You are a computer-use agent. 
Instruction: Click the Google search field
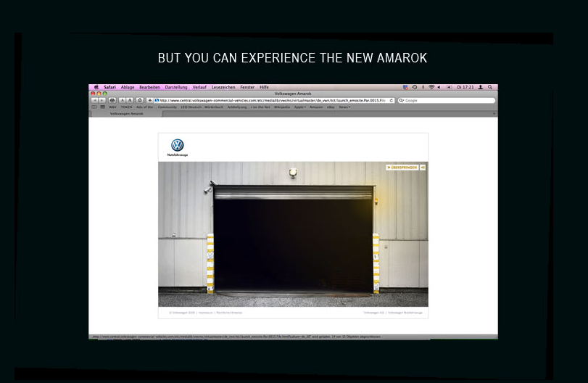click(x=446, y=101)
